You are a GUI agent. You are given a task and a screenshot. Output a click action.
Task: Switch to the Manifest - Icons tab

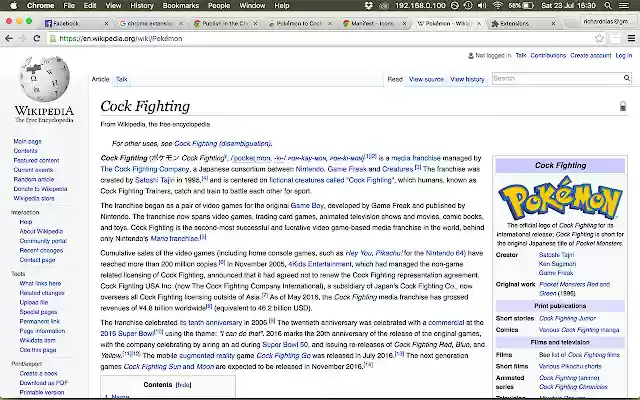pyautogui.click(x=373, y=23)
